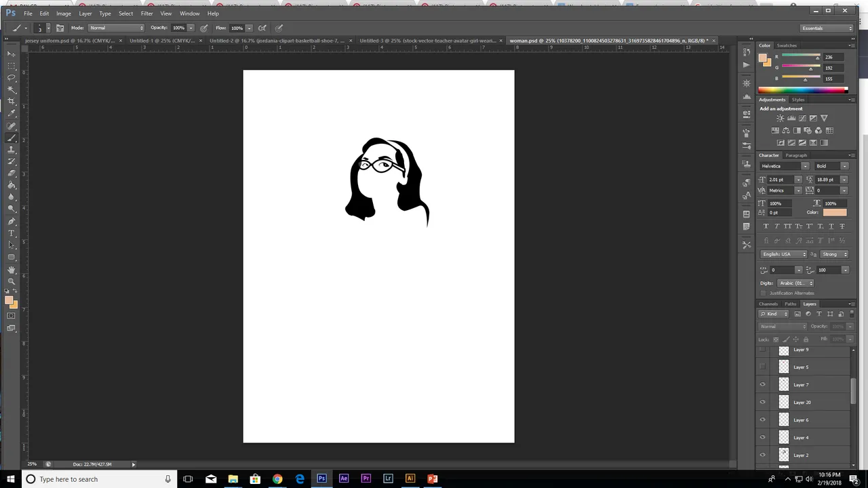Switch to jersey uniform.psd document tab
Viewport: 868px width, 488px height.
click(x=70, y=41)
